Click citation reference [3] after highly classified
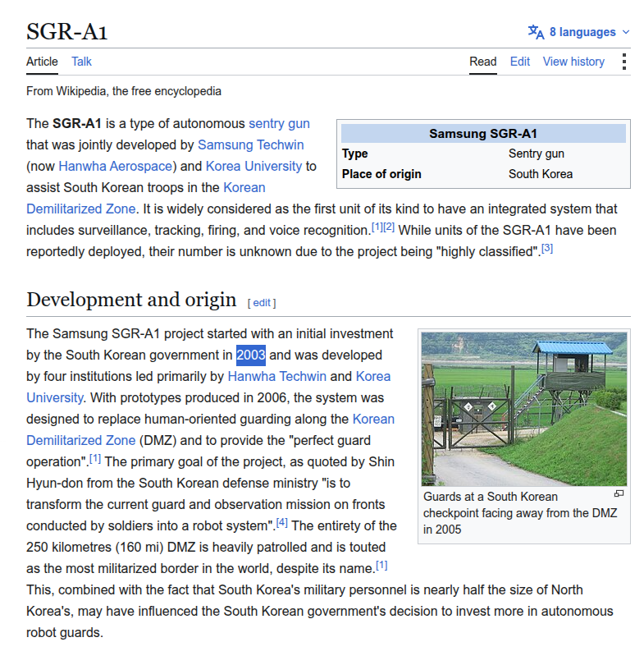644x665 pixels. tap(547, 249)
